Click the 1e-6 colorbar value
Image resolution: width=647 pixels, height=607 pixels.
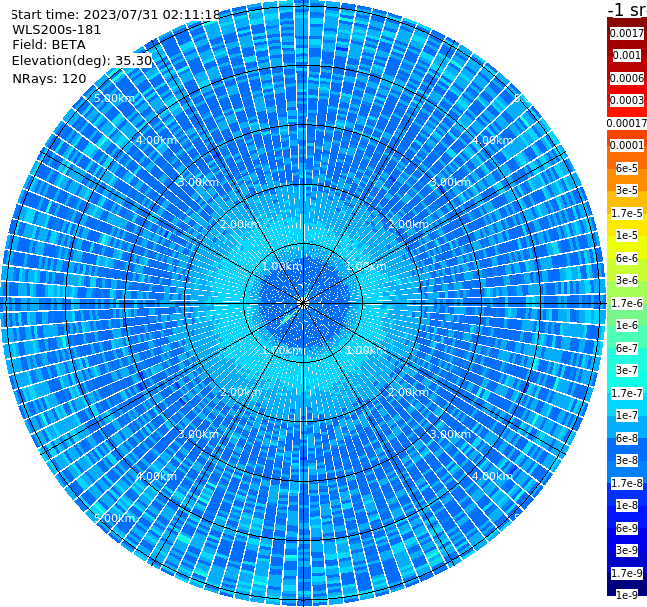pyautogui.click(x=627, y=326)
